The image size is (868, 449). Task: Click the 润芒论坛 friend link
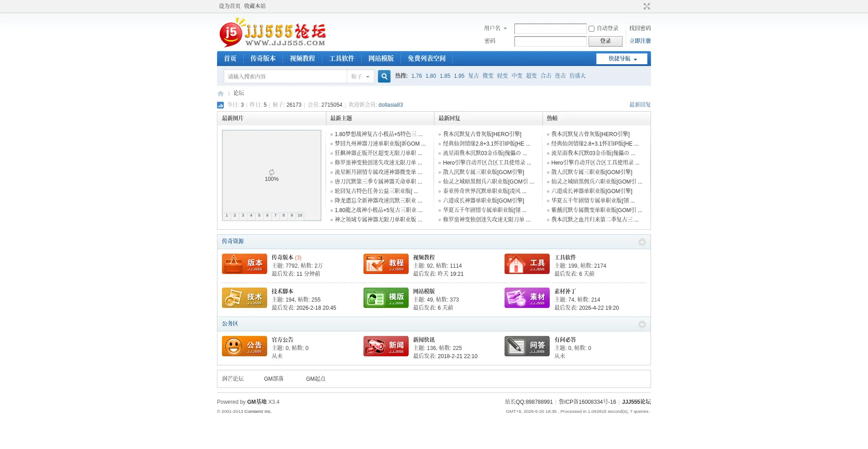(x=233, y=379)
